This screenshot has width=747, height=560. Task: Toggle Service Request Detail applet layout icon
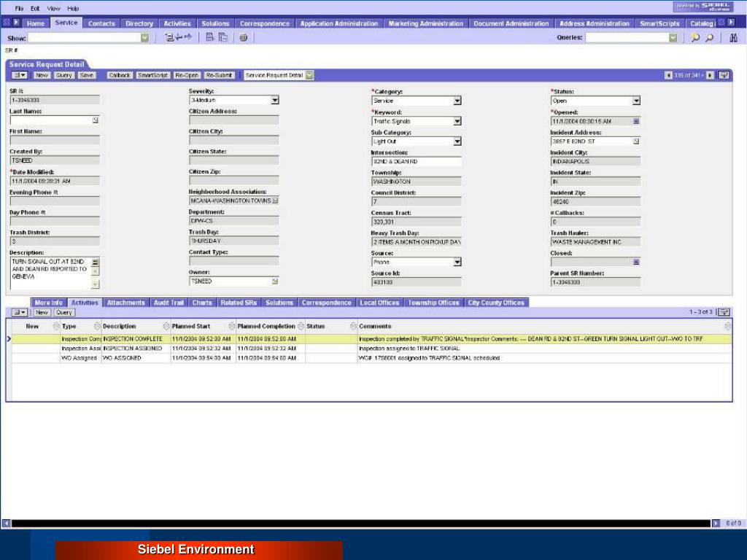point(724,75)
